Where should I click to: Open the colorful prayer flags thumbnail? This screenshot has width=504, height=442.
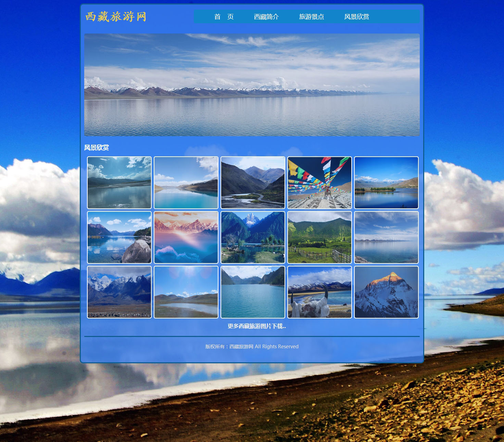(x=319, y=183)
